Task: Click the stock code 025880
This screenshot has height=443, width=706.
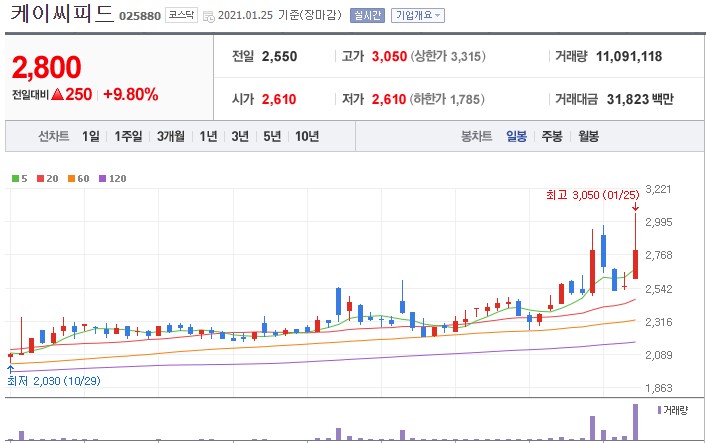Action: pyautogui.click(x=140, y=16)
